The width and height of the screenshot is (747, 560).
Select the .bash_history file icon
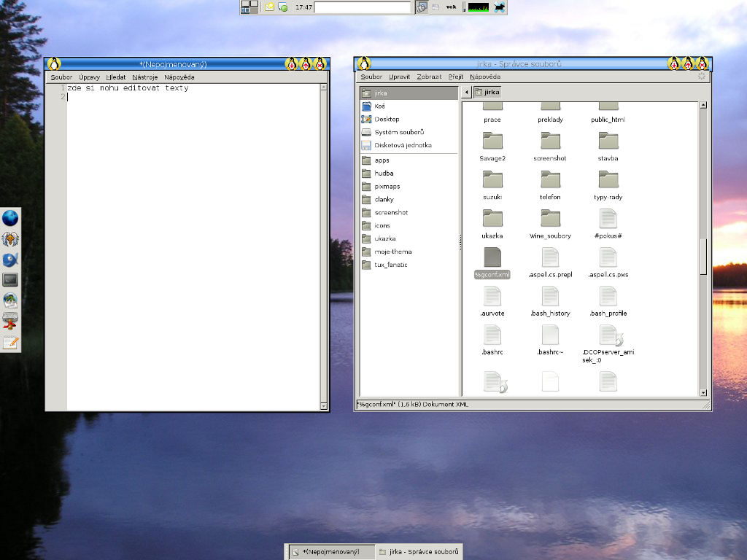[550, 296]
